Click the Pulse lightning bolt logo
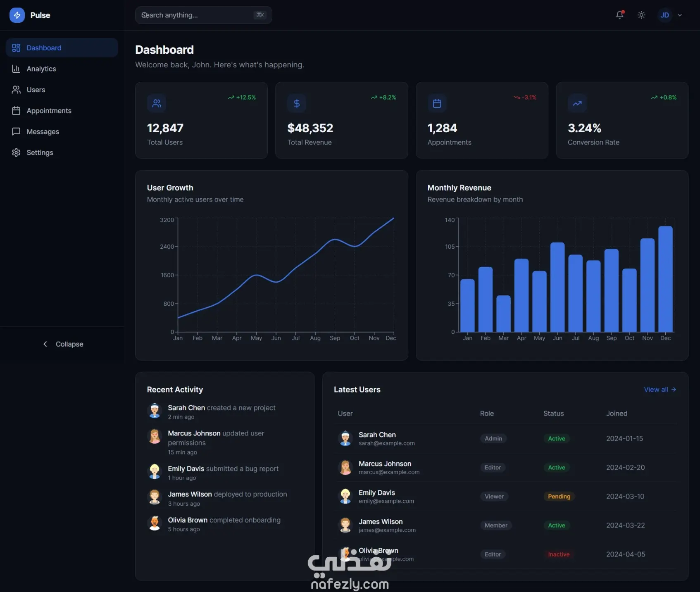The image size is (700, 592). [x=17, y=15]
